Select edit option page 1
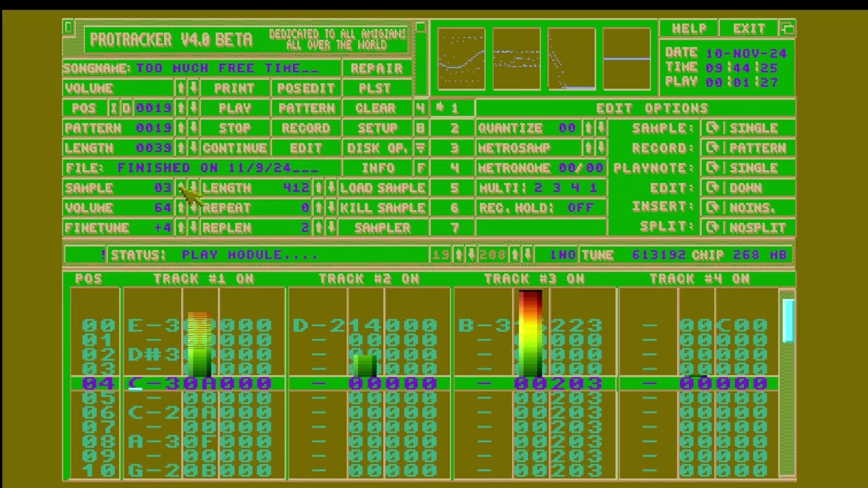 [452, 108]
